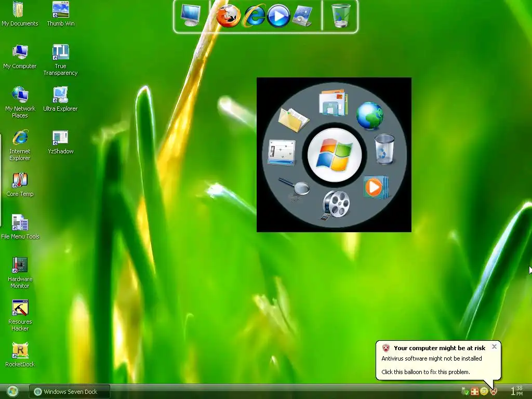Launch Firefox from the top dock

coord(229,16)
